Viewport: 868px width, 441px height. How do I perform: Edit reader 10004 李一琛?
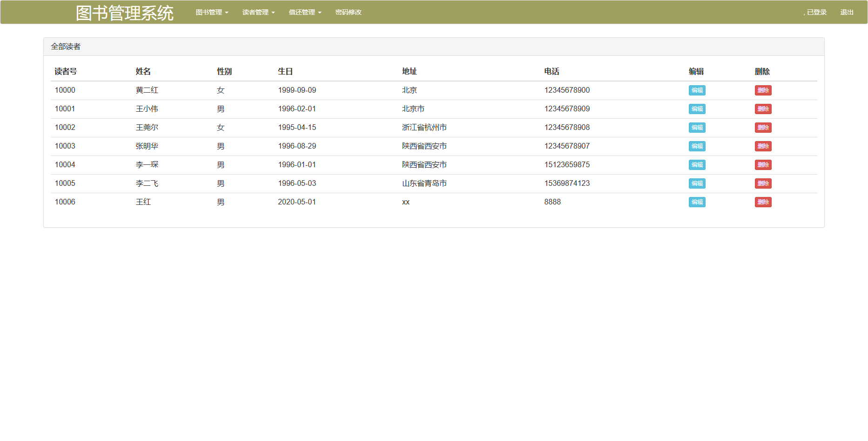[697, 165]
